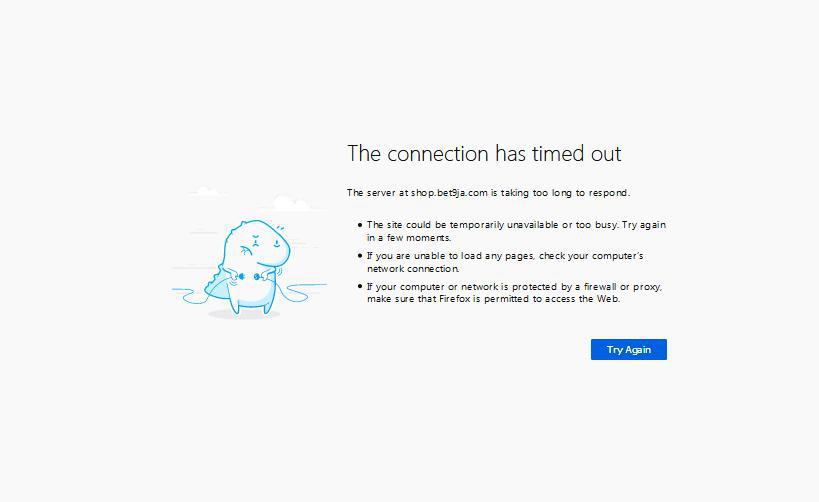Click the "in a few moments." line of text
This screenshot has width=819, height=502.
coord(409,238)
